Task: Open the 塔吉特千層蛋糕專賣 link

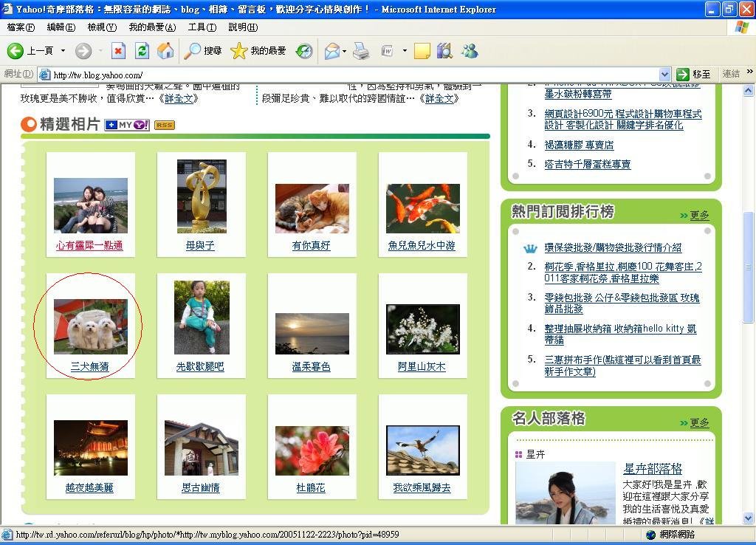Action: (587, 164)
